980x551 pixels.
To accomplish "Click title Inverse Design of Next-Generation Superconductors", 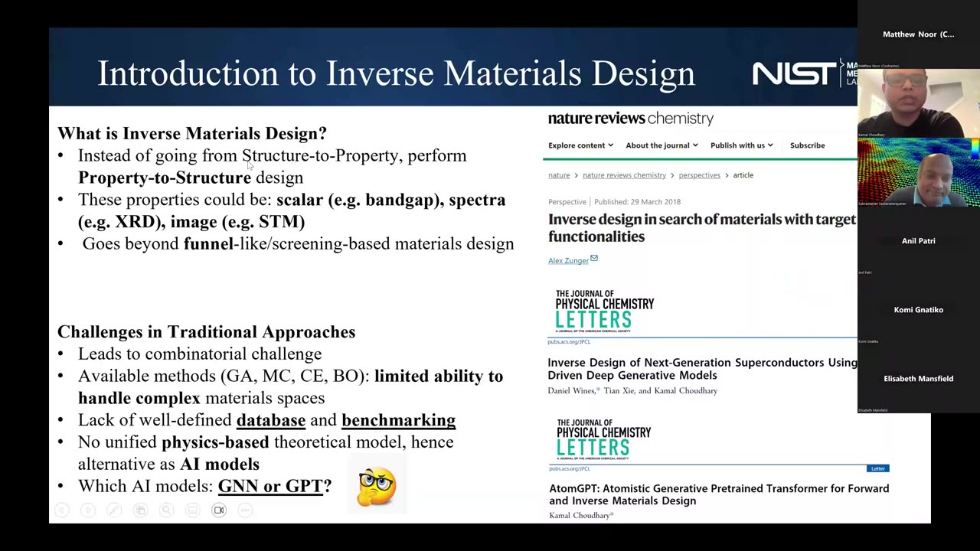I will tap(703, 369).
